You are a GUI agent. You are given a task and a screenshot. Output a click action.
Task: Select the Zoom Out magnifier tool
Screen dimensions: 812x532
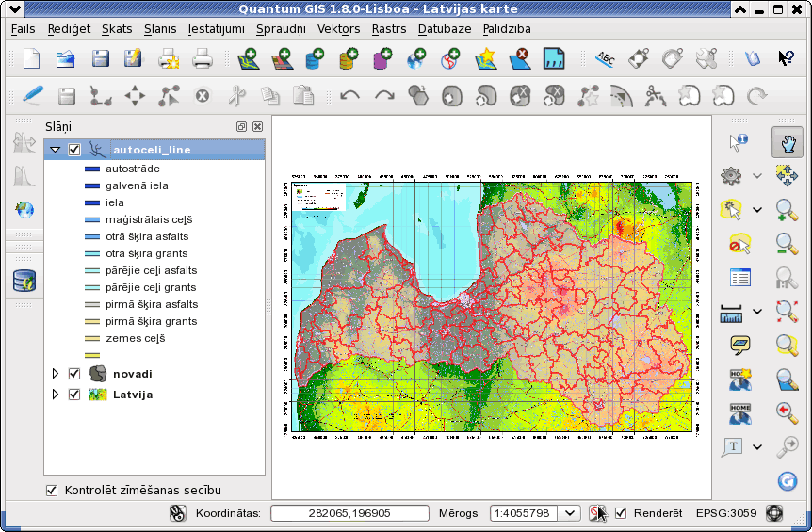pyautogui.click(x=787, y=244)
